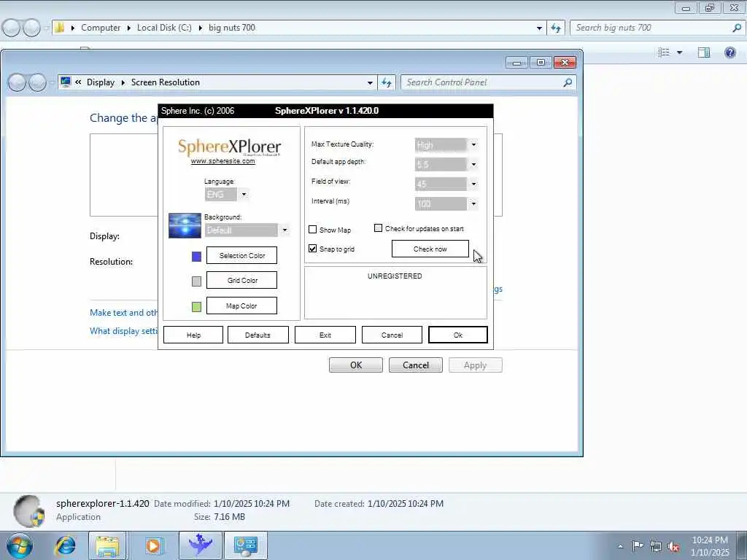747x560 pixels.
Task: Click Local Disk (C:) in the breadcrumb
Action: [164, 28]
